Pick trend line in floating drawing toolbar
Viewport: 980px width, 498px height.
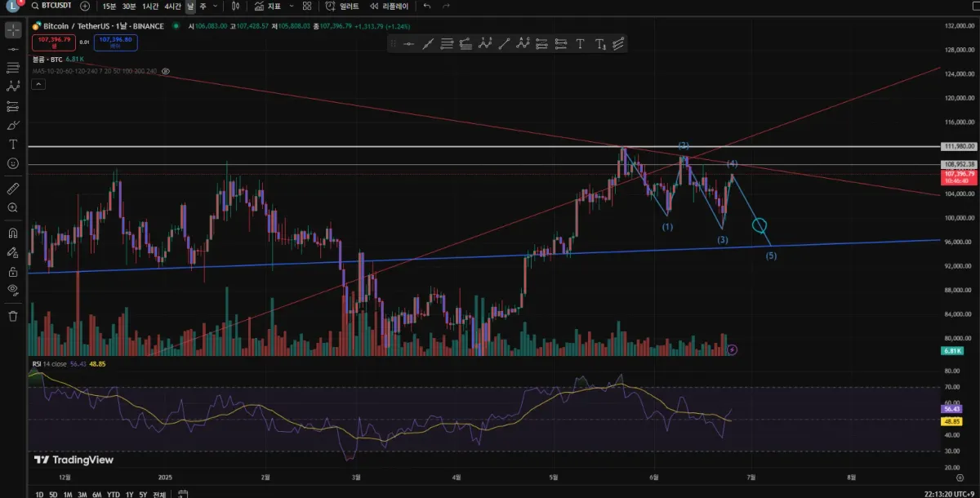504,44
